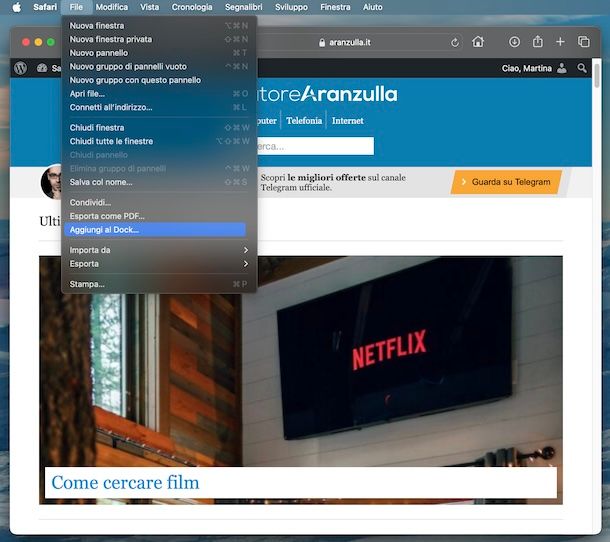Screen dimensions: 610x542
Task: Click the lock icon in address bar
Action: point(322,42)
